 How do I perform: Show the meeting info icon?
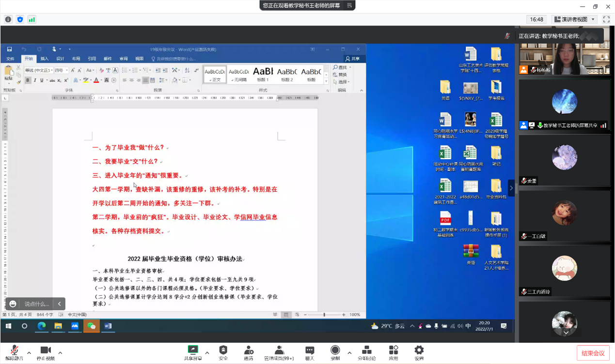point(8,19)
